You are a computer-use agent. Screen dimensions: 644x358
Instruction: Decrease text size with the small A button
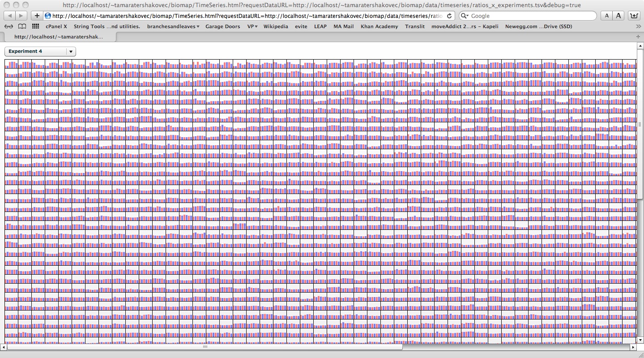(x=606, y=16)
